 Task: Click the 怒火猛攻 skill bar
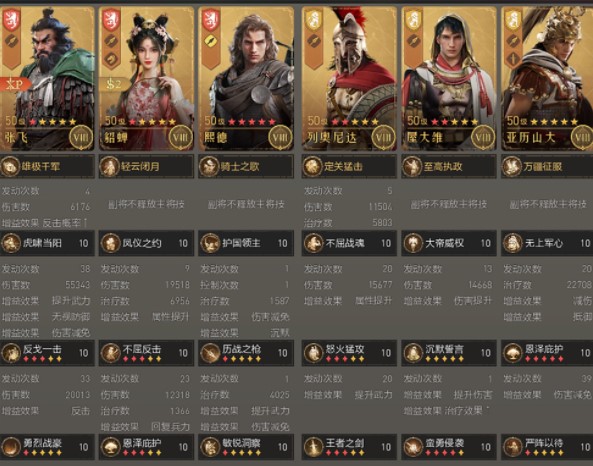(x=349, y=353)
